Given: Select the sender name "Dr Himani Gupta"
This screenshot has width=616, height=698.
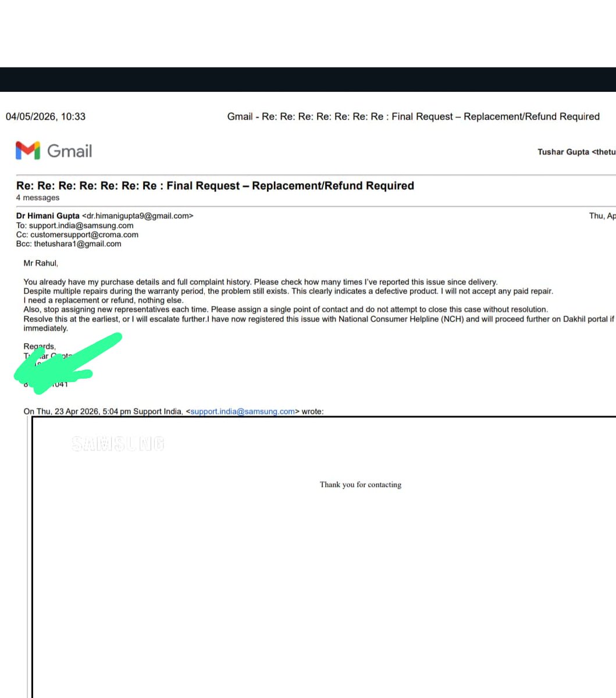Looking at the screenshot, I should [x=48, y=216].
